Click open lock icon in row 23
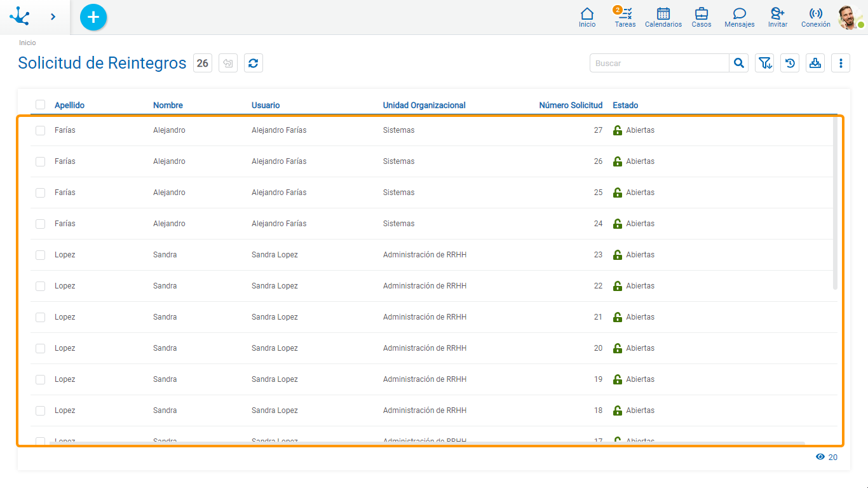868x488 pixels. point(617,255)
